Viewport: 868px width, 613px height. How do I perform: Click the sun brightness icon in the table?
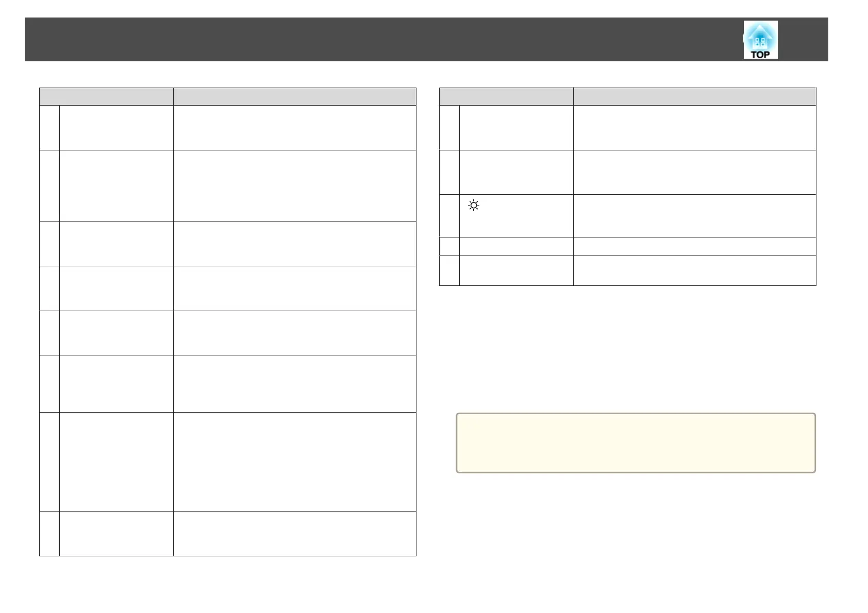point(474,206)
